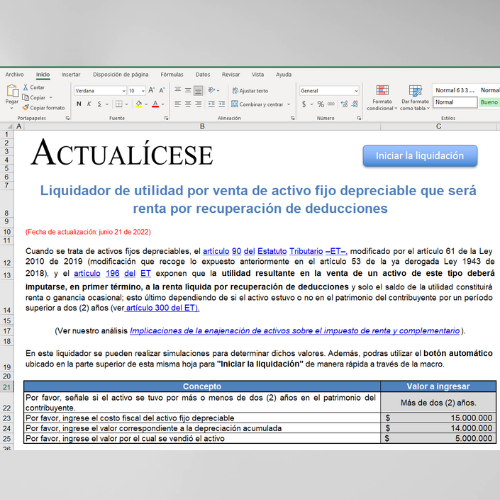
Task: Expand the borders dropdown arrow
Action: (126, 104)
